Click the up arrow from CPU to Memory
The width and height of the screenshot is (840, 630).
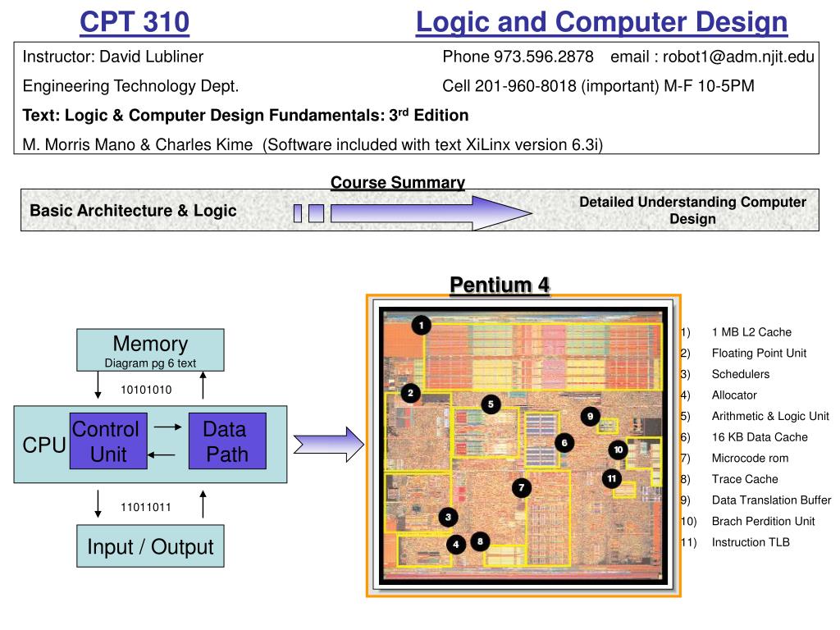point(203,385)
